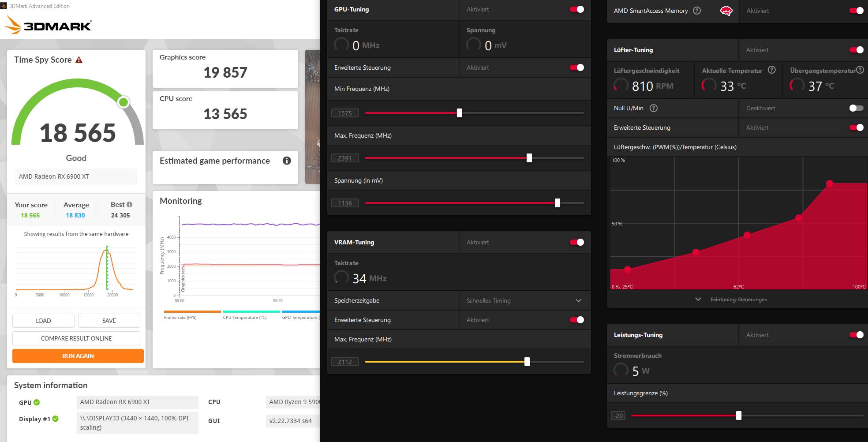Click COMPARE RESULT ONLINE
The height and width of the screenshot is (442, 868).
point(76,338)
